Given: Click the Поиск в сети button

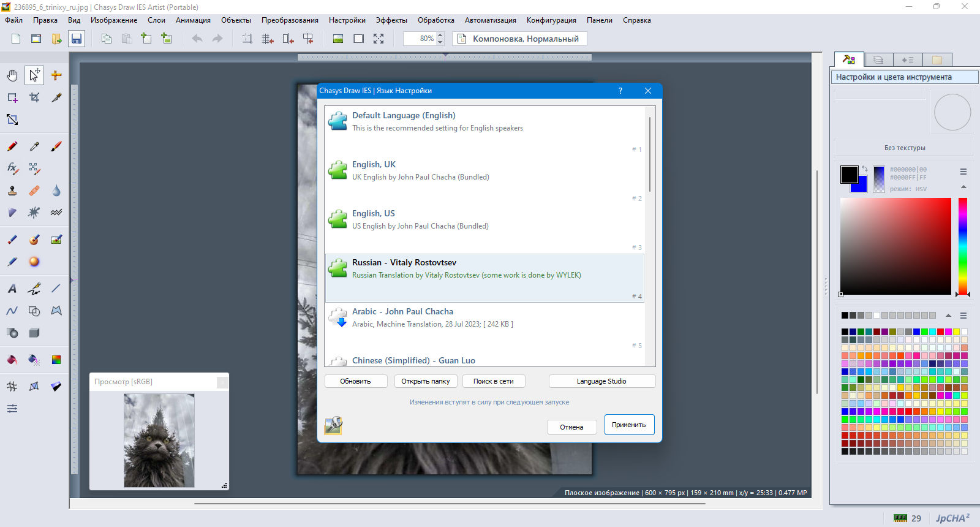Looking at the screenshot, I should tap(494, 381).
